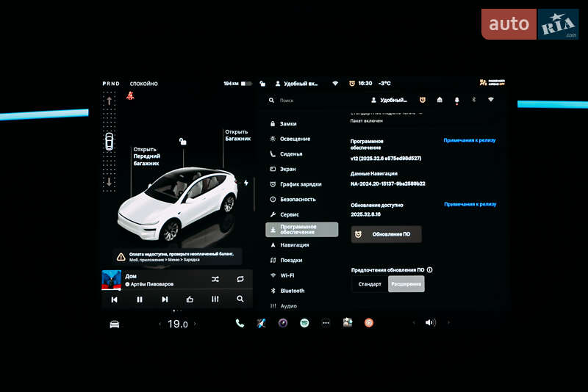Screen dimensions: 588x392
Task: Open release notes for available update 2025.32.8.16
Action: pyautogui.click(x=470, y=204)
